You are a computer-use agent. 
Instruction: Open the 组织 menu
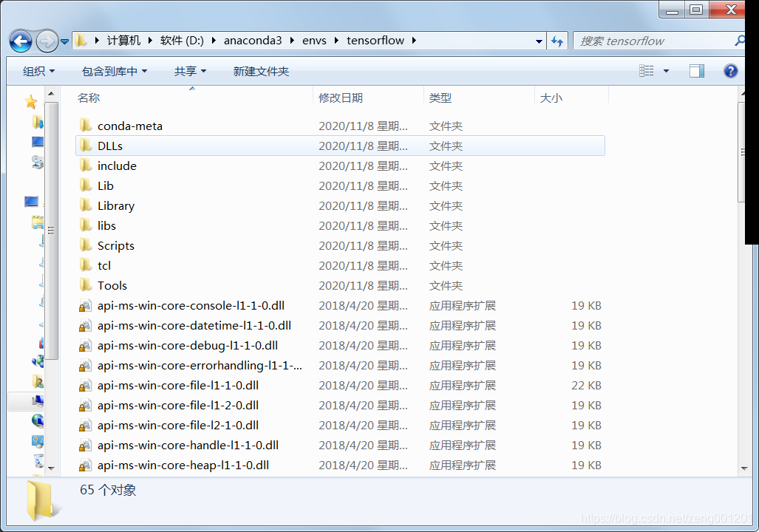(38, 72)
